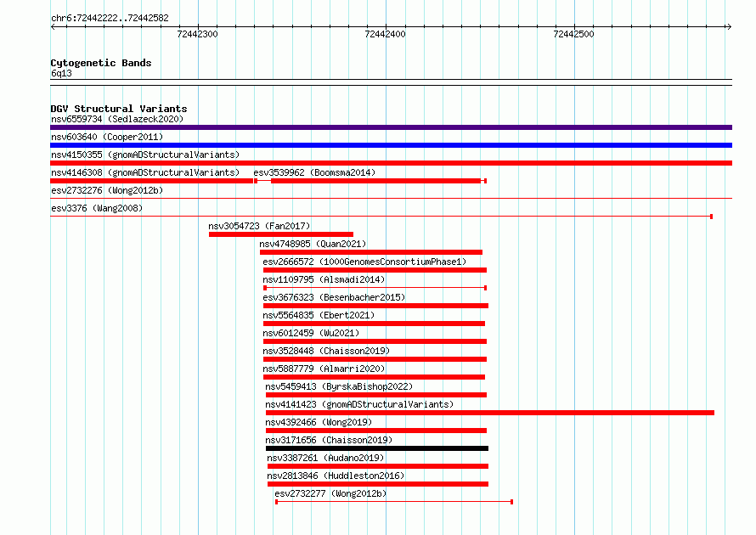Open the nsv3387261 (Audano2019) label
The height and width of the screenshot is (535, 756).
pos(325,458)
